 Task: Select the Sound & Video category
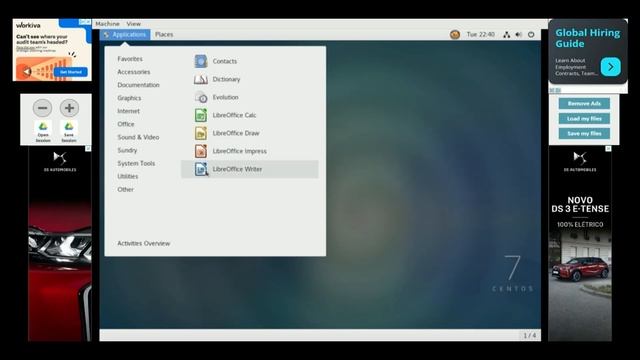(138, 137)
